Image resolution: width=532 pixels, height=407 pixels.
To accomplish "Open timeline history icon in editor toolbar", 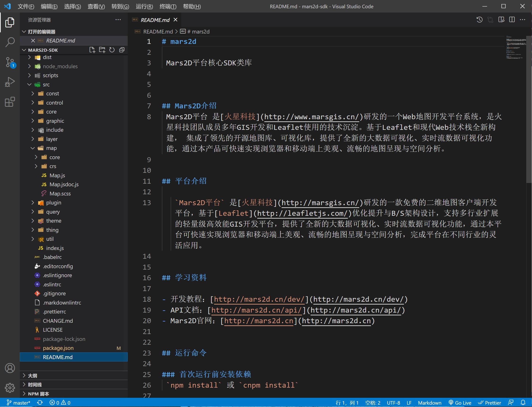I will click(479, 20).
